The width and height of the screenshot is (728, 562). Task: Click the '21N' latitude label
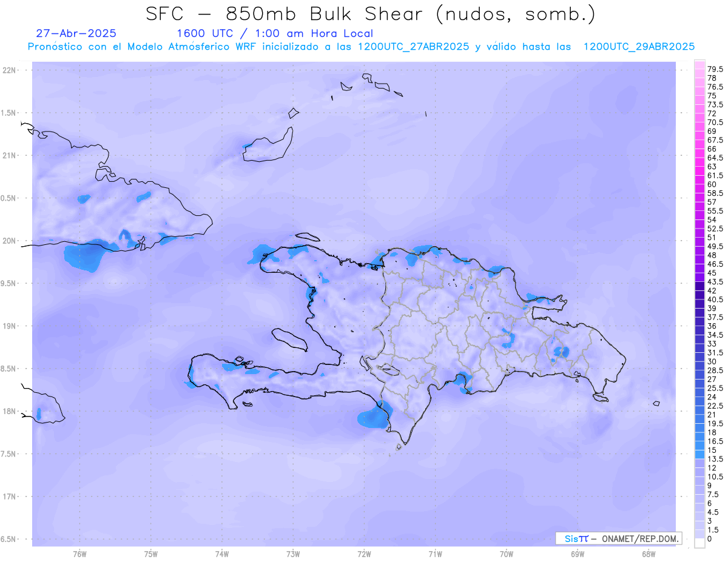[x=10, y=155]
